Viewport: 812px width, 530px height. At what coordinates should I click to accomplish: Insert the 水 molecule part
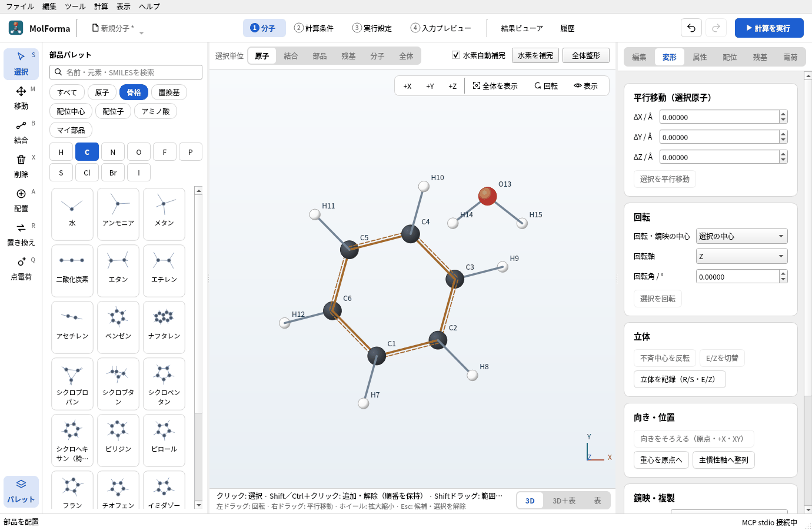tap(72, 214)
